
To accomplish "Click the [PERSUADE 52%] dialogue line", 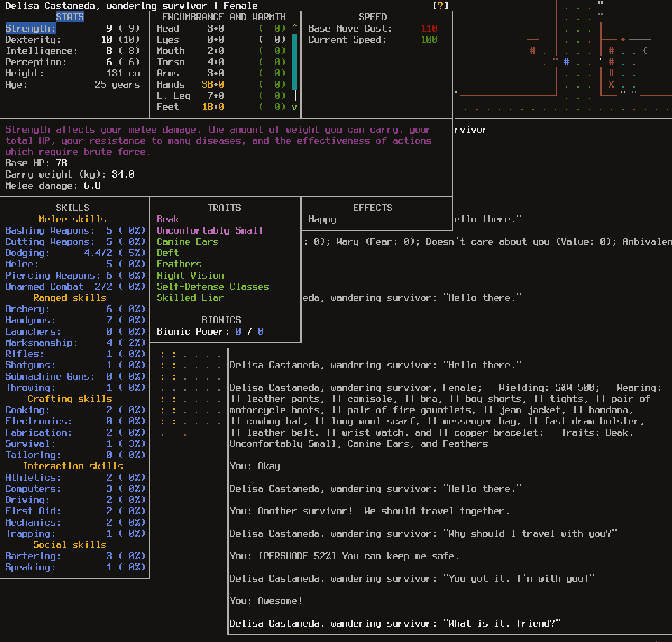I will point(344,556).
